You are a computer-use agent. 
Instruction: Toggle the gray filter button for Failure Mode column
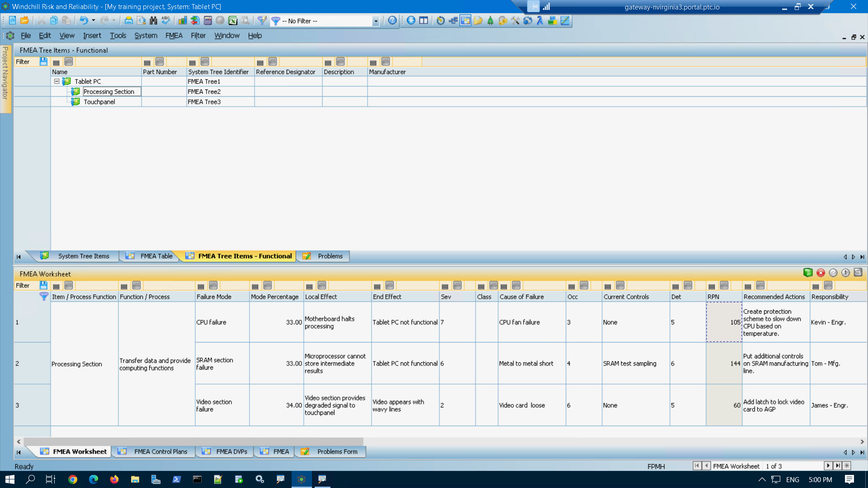click(x=213, y=285)
